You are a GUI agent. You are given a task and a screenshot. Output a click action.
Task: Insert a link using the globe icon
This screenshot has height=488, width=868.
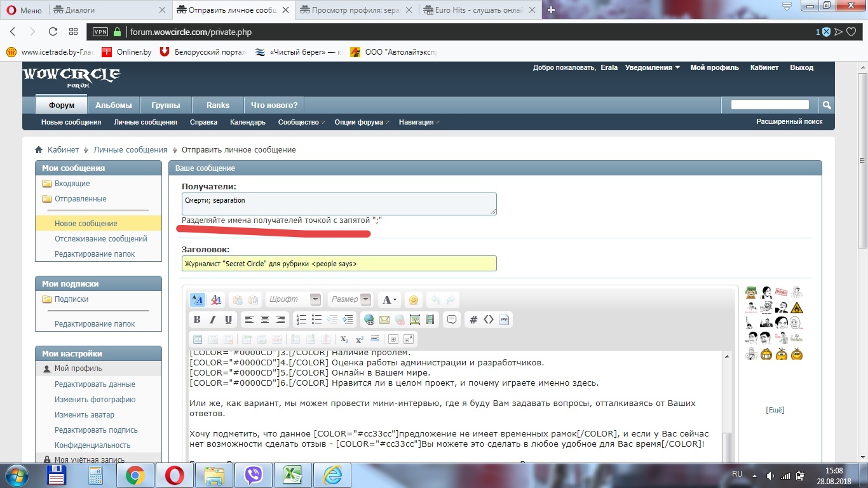pos(369,320)
